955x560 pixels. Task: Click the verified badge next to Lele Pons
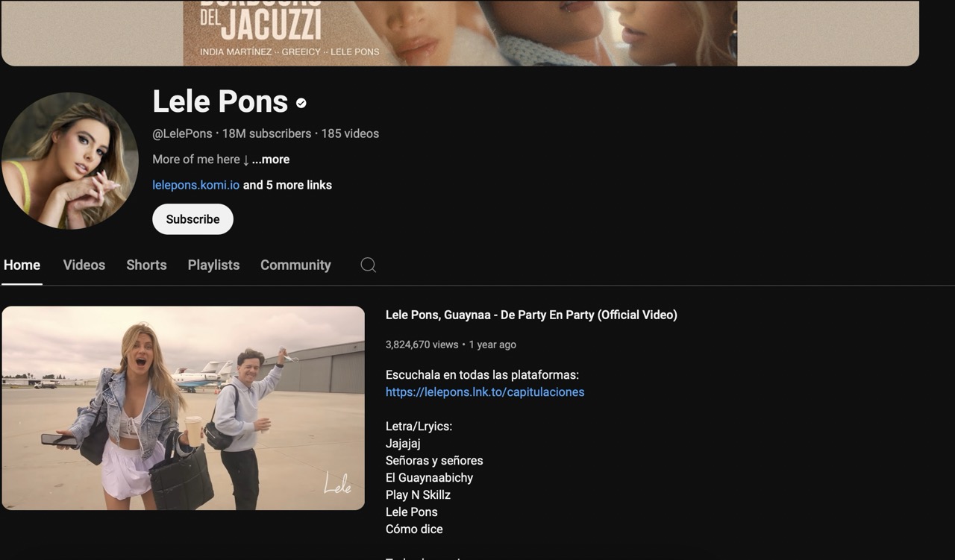[301, 103]
